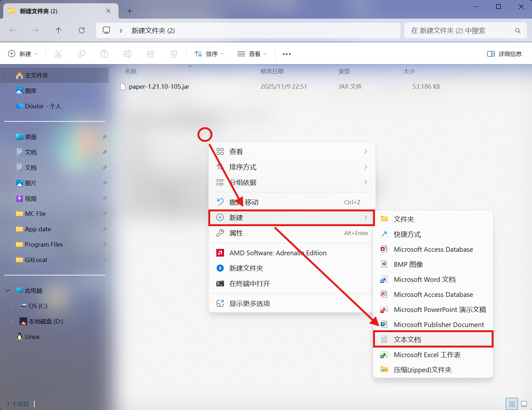Toggle the 详细信息 details pane
The image size is (532, 410).
[x=504, y=53]
